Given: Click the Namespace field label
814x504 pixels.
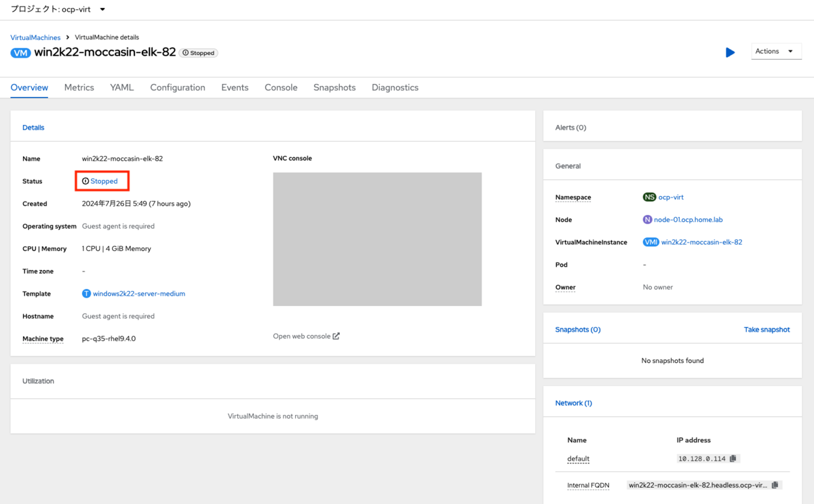Looking at the screenshot, I should pos(573,197).
